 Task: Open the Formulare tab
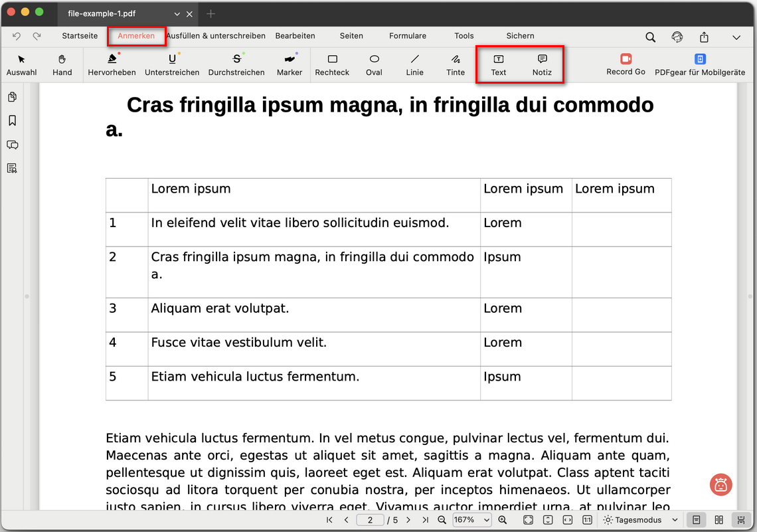click(408, 36)
